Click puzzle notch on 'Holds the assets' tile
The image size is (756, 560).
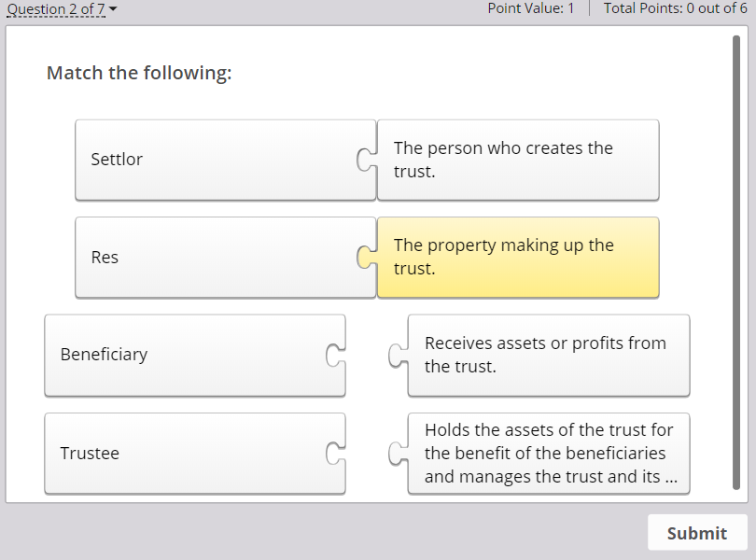(398, 454)
